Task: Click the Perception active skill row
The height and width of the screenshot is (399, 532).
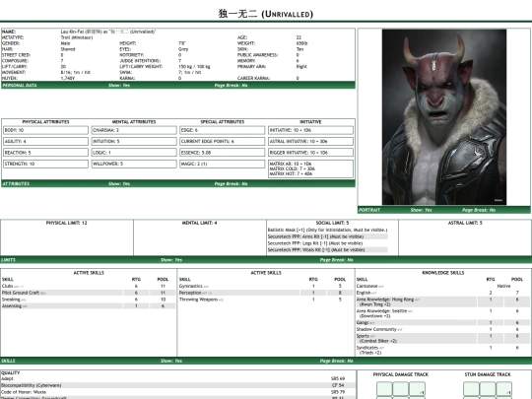Action: click(x=266, y=293)
